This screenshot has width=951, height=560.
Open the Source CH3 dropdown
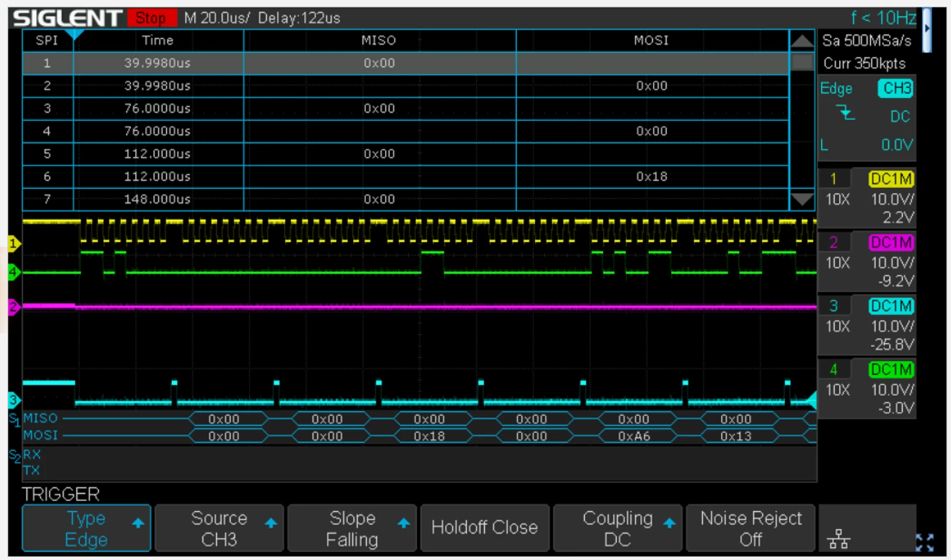point(219,528)
